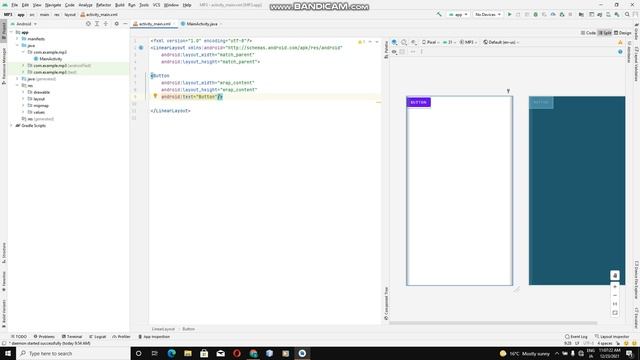Open the Logcat tool window
Image resolution: width=640 pixels, height=360 pixels.
[98, 336]
